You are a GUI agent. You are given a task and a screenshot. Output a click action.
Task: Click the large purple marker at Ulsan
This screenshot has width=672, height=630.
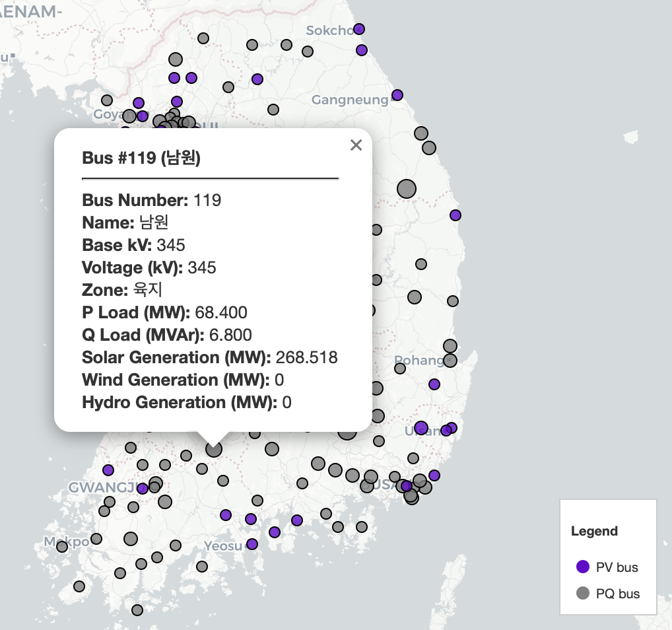pyautogui.click(x=421, y=427)
